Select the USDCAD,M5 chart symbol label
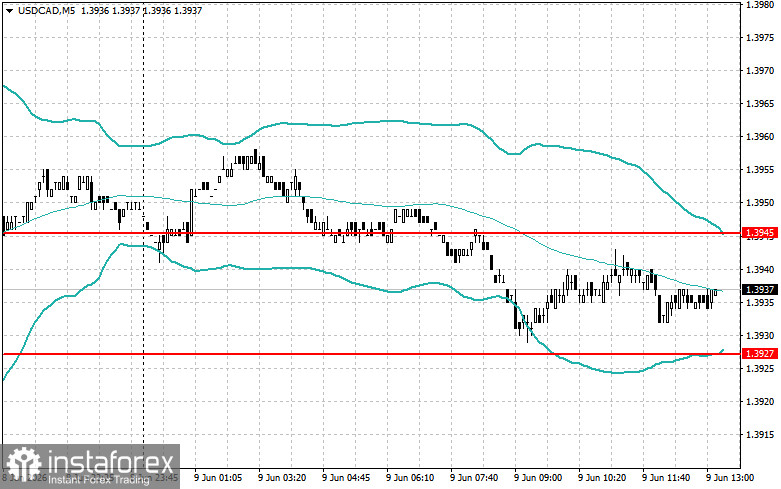Screen dimensions: 781x489 47,10
